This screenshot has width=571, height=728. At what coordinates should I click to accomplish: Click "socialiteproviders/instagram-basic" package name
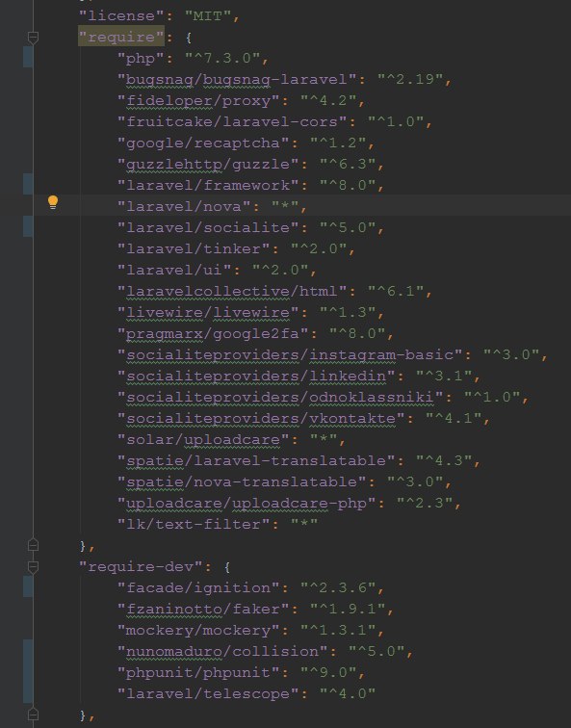290,354
